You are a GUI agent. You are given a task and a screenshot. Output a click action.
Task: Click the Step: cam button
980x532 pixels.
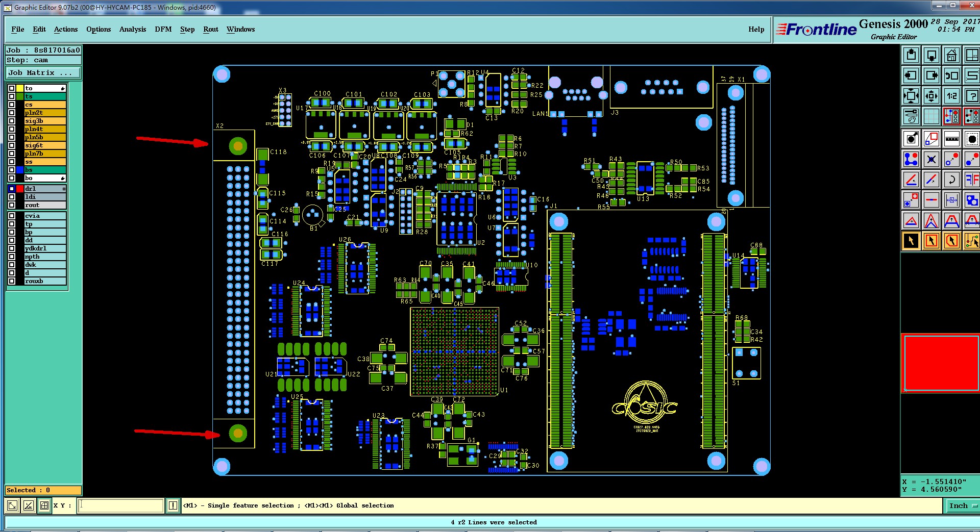click(43, 60)
